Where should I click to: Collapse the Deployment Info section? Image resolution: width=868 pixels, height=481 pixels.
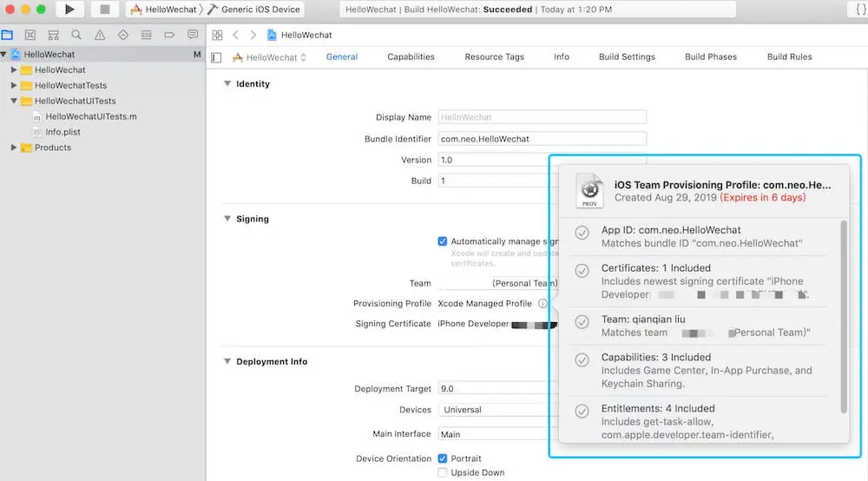click(227, 361)
